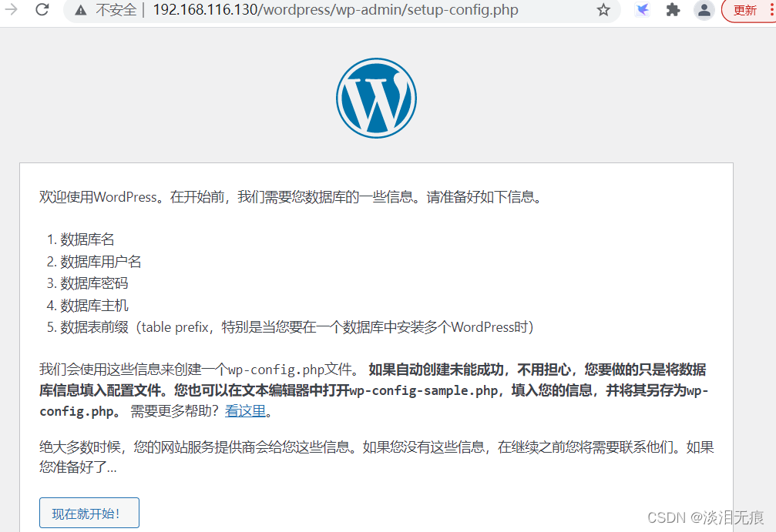Open the 看这里 help link

coord(245,411)
